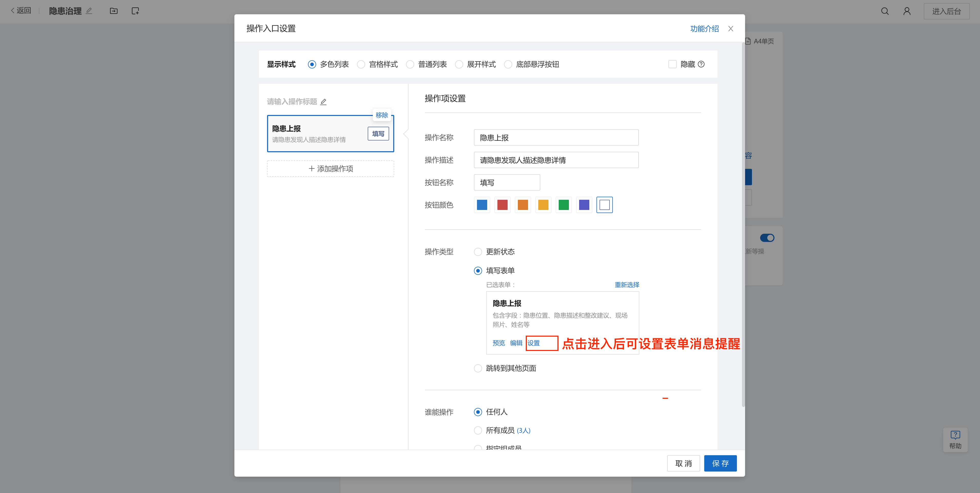Pick the green button color swatch
Image resolution: width=980 pixels, height=493 pixels.
point(564,205)
